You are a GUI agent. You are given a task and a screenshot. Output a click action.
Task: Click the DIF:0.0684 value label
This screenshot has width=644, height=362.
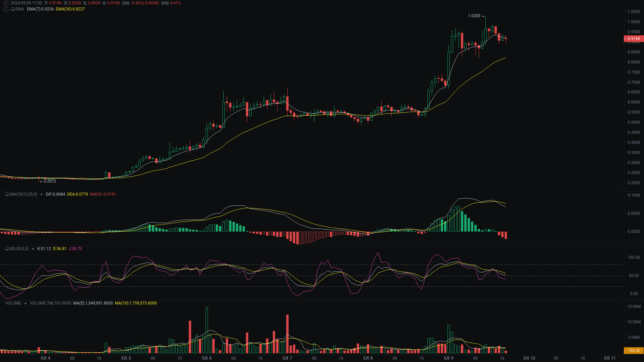coord(55,194)
